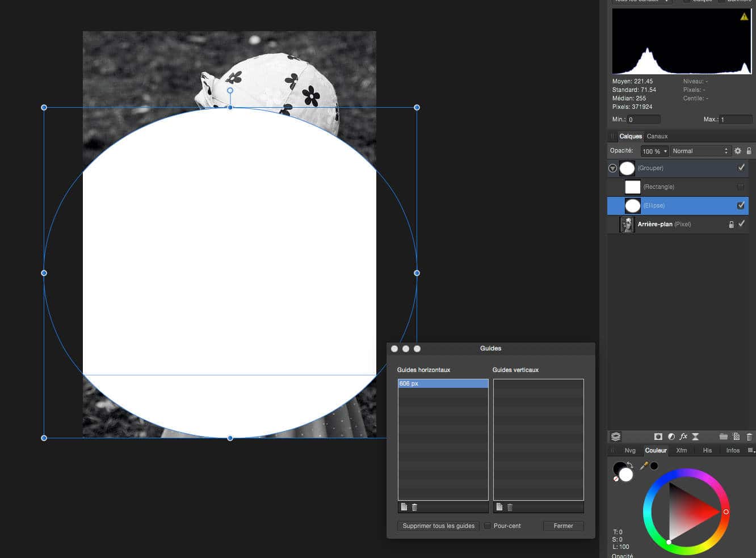Add an adjustment layer
This screenshot has width=756, height=558.
point(671,437)
